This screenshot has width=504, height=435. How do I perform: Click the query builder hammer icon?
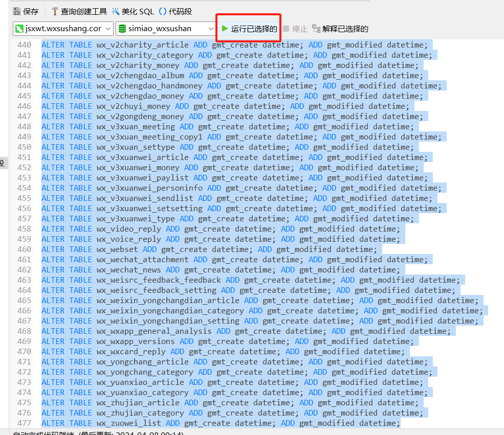(55, 12)
